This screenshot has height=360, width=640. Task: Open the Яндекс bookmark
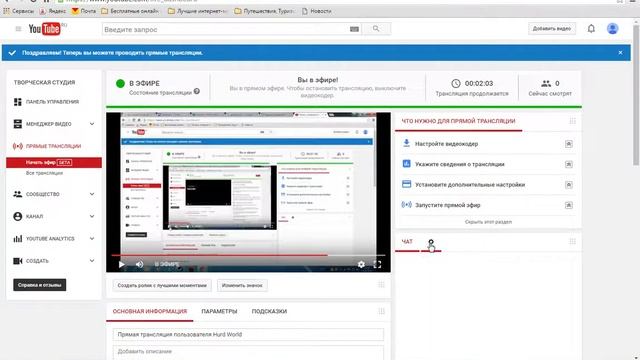pyautogui.click(x=53, y=11)
